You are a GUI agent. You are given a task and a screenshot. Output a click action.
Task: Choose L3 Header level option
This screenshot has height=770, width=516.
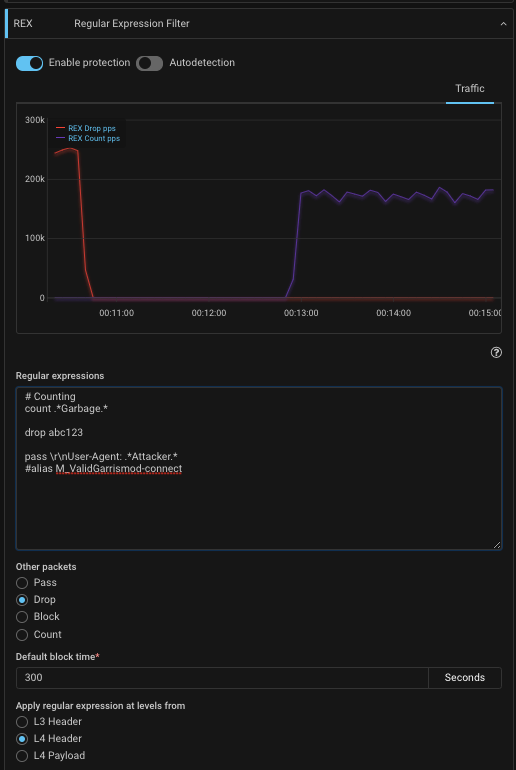coord(22,722)
